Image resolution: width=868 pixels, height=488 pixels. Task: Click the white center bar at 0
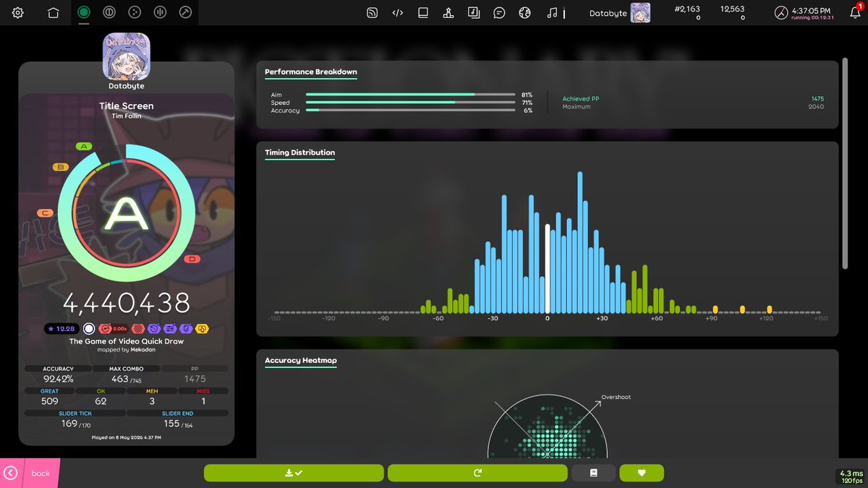point(548,269)
